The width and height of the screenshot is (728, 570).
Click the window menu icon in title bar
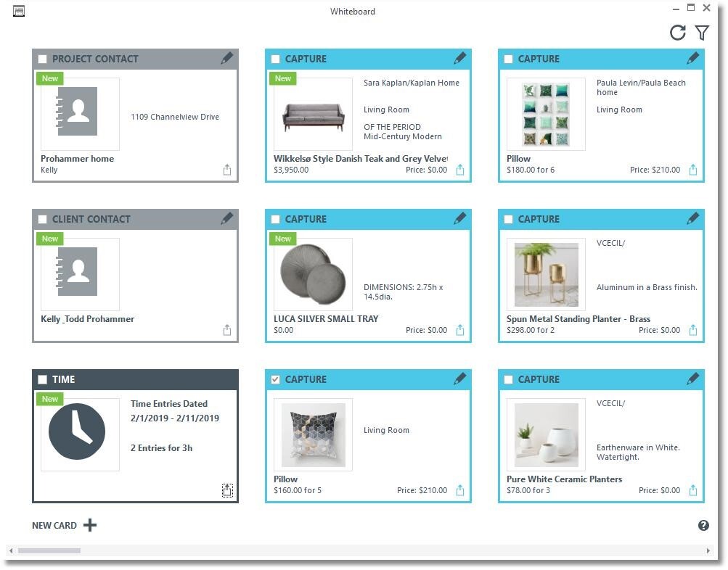pyautogui.click(x=19, y=11)
